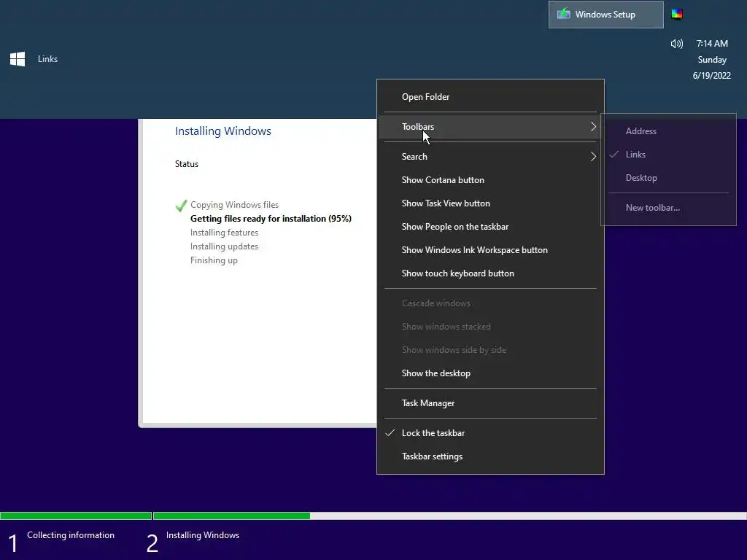Viewport: 747px width, 560px height.
Task: Choose New toolbar... option
Action: 668,208
